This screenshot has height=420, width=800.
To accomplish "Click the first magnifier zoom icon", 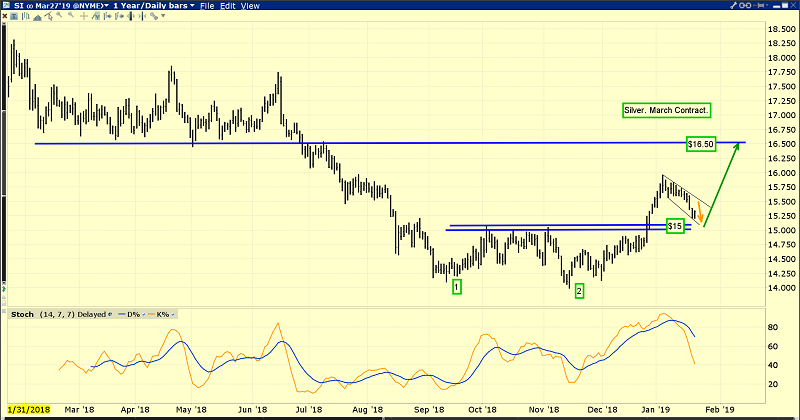I will tap(59, 15).
